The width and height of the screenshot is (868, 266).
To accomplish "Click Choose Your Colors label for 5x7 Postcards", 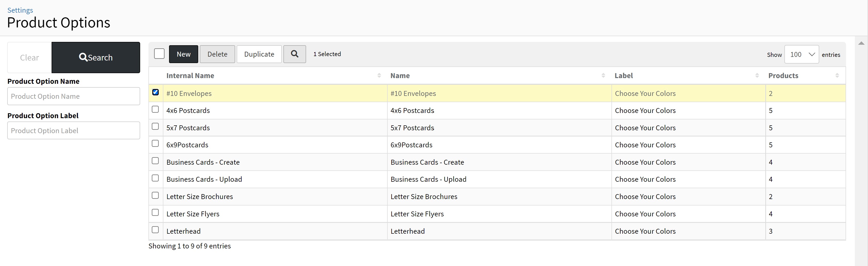I will pyautogui.click(x=645, y=128).
